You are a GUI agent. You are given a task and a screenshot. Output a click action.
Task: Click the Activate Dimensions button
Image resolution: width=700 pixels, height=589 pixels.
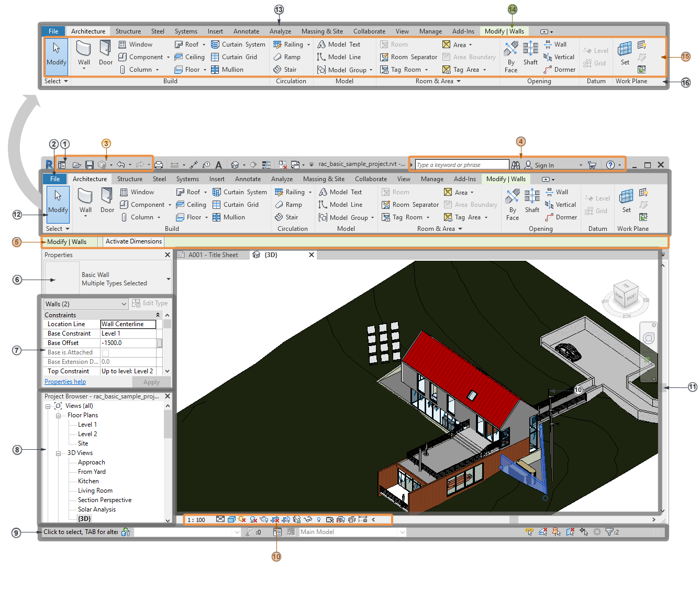[x=134, y=241]
